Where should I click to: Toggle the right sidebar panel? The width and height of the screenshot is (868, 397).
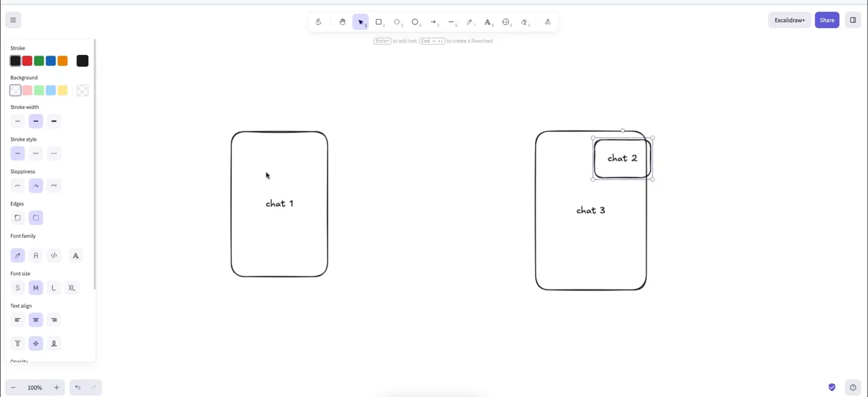853,20
